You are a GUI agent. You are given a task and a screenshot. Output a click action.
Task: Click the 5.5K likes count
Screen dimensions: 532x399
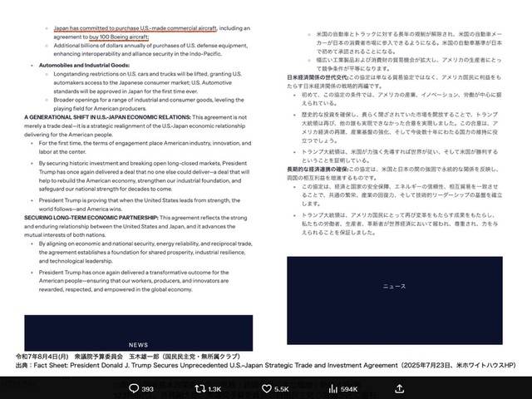[281, 389]
